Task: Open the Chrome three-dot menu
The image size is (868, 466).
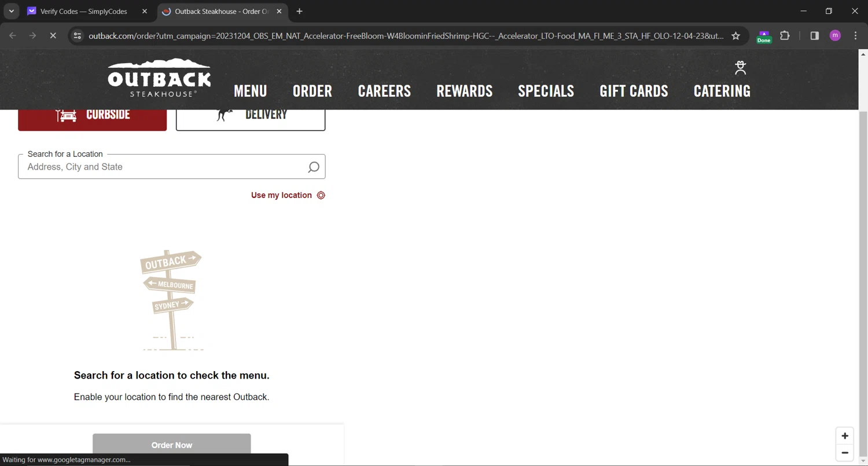Action: click(x=855, y=36)
